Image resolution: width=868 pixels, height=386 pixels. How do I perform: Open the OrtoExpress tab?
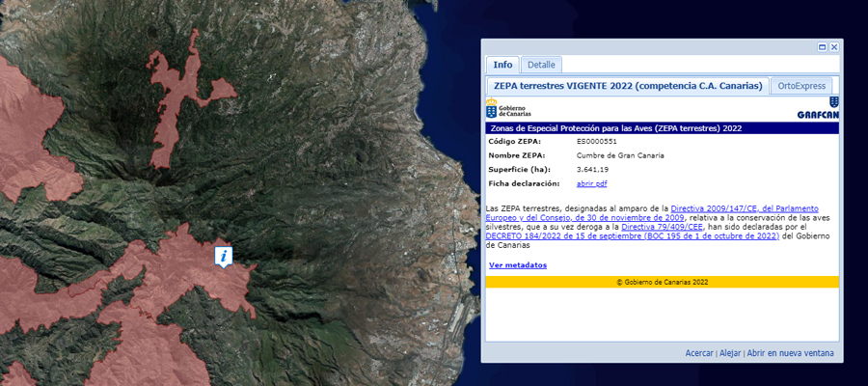801,86
